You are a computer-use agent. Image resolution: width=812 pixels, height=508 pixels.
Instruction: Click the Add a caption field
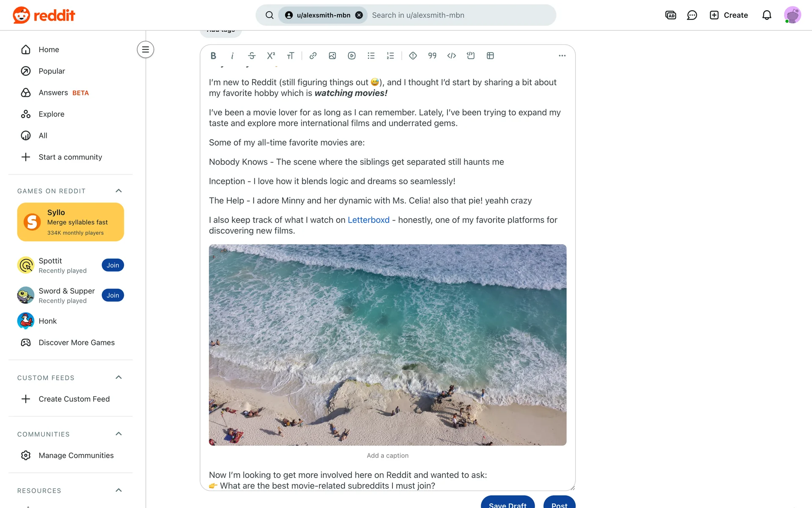click(x=387, y=456)
